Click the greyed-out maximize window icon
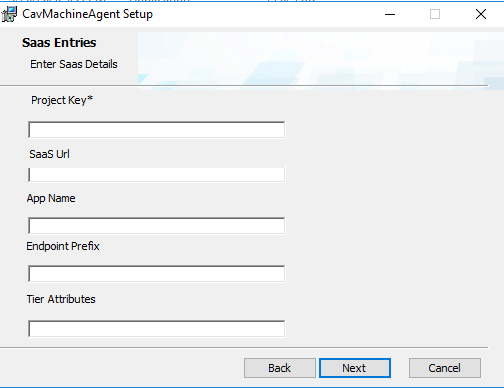This screenshot has height=388, width=504. point(435,14)
